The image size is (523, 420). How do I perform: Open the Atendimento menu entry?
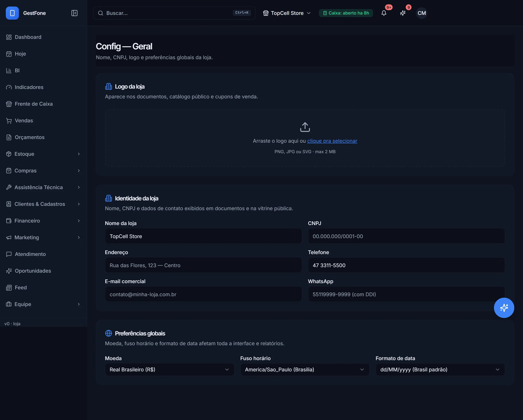[43, 254]
